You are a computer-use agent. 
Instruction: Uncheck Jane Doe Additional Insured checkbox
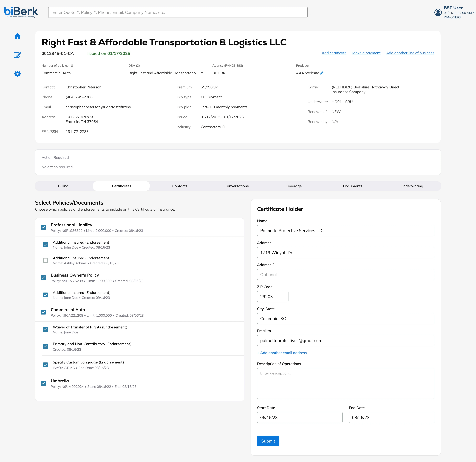click(x=45, y=295)
